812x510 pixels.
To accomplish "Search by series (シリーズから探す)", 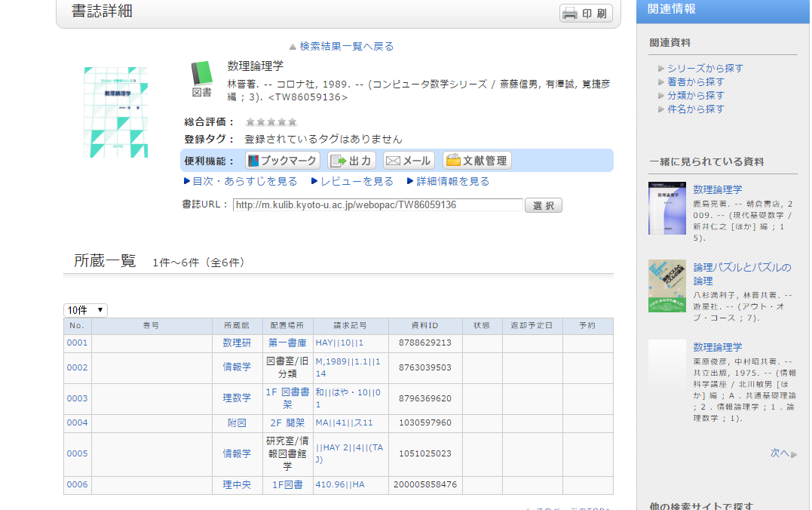I will coord(705,68).
